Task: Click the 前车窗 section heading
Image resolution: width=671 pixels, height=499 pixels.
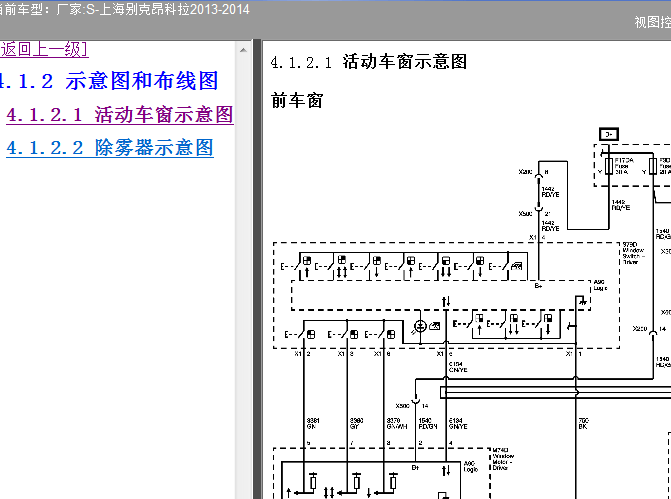Action: [297, 101]
